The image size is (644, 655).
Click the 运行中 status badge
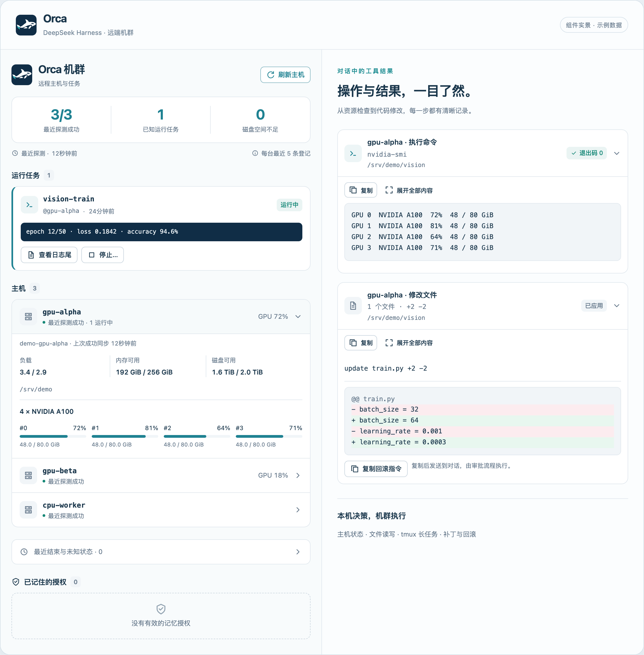pos(289,205)
